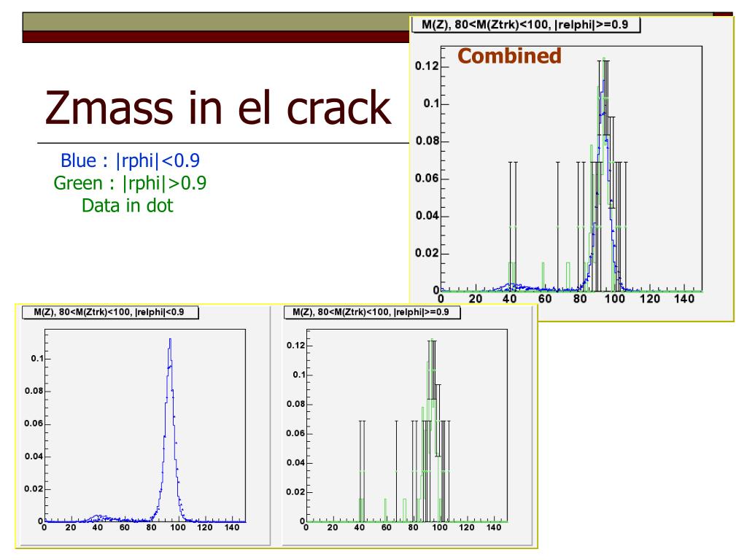Select the 'Green : |rphi|>0.9' legend line
The image size is (747, 560).
[x=130, y=183]
